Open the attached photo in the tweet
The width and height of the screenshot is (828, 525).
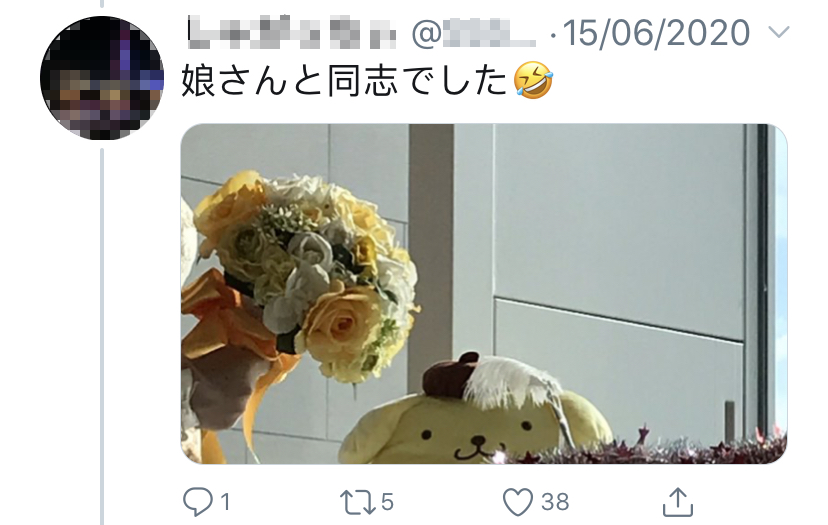pos(484,294)
